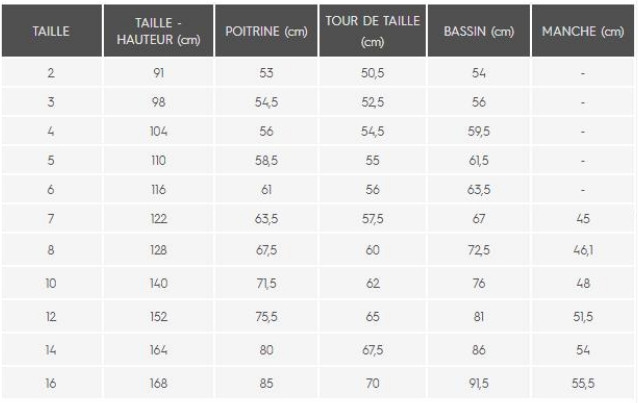Select hip value 86 in size 14 row
Image resolution: width=639 pixels, height=403 pixels.
click(x=479, y=350)
